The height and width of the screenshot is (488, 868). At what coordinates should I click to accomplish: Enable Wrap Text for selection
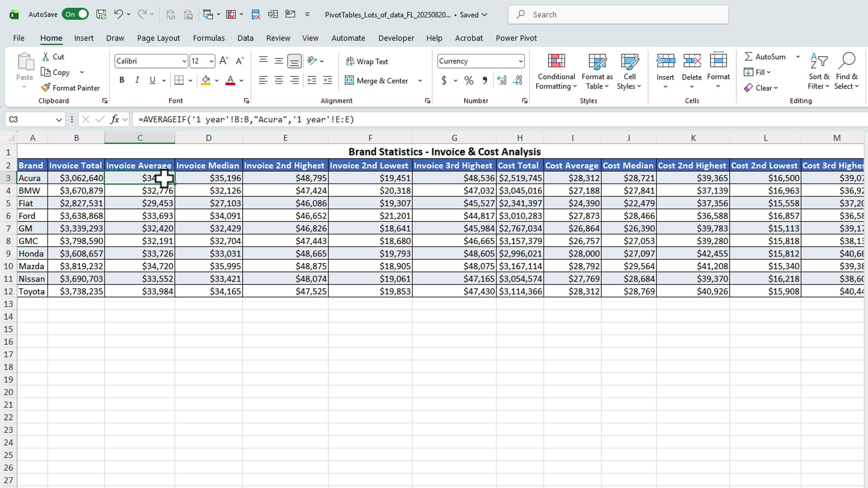tap(367, 61)
